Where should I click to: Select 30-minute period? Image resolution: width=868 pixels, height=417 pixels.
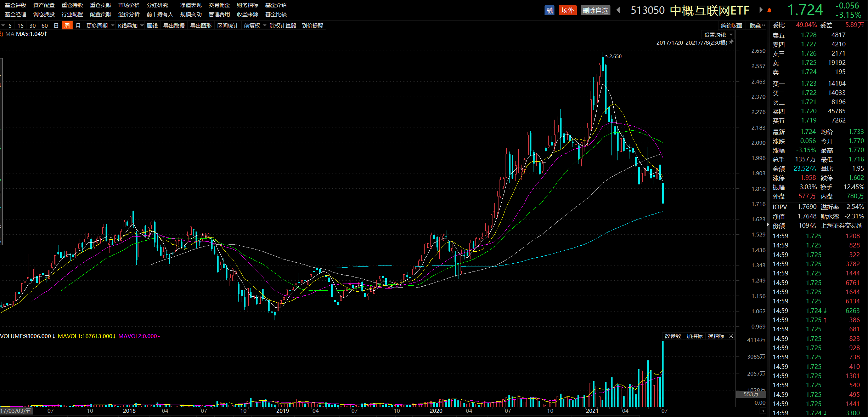coord(33,25)
